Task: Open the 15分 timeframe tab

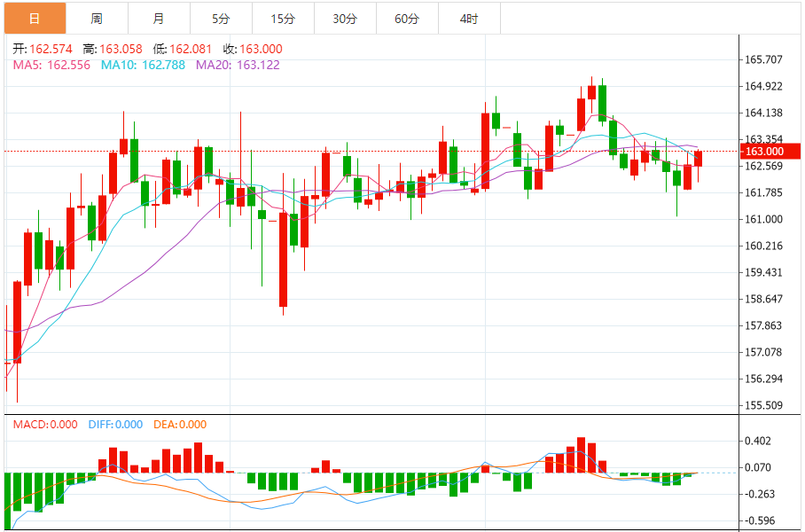Action: pos(284,19)
